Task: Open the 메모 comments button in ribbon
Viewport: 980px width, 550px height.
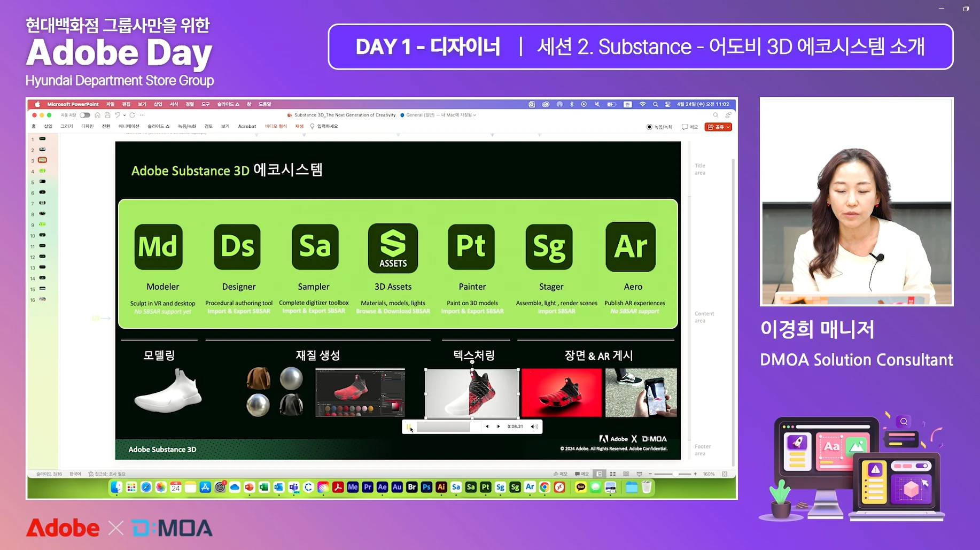Action: click(x=690, y=127)
